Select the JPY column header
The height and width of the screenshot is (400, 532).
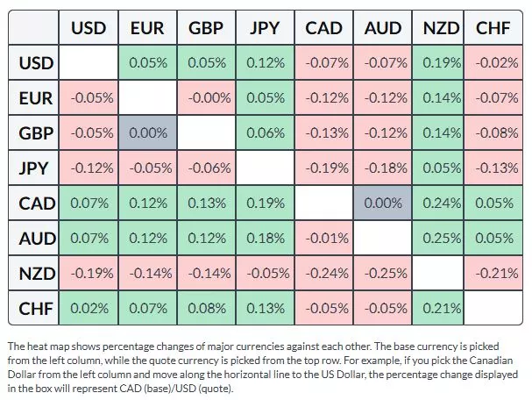[x=265, y=28]
